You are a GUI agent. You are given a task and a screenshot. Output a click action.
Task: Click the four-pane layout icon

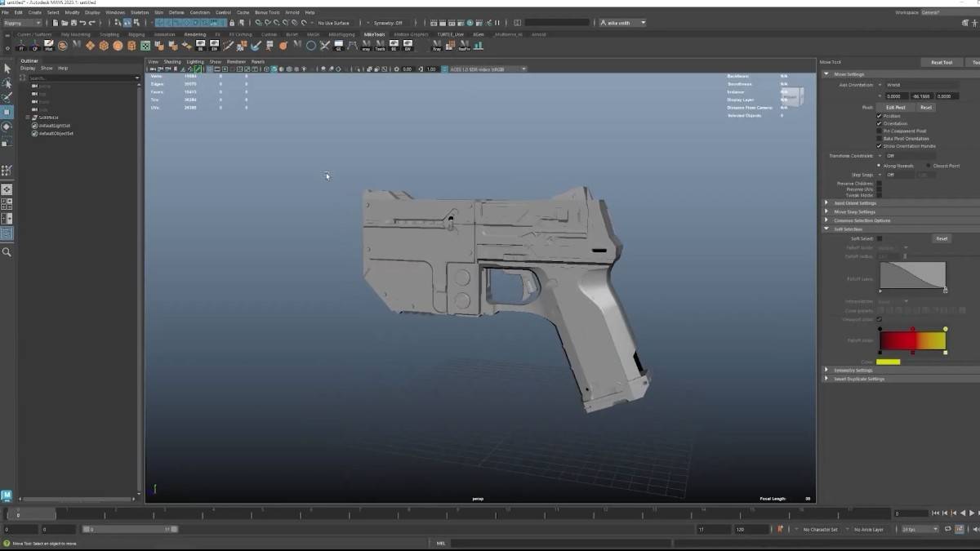(x=7, y=204)
